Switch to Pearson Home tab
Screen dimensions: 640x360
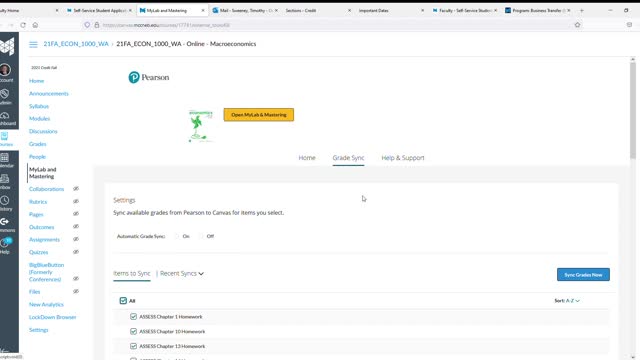[307, 158]
